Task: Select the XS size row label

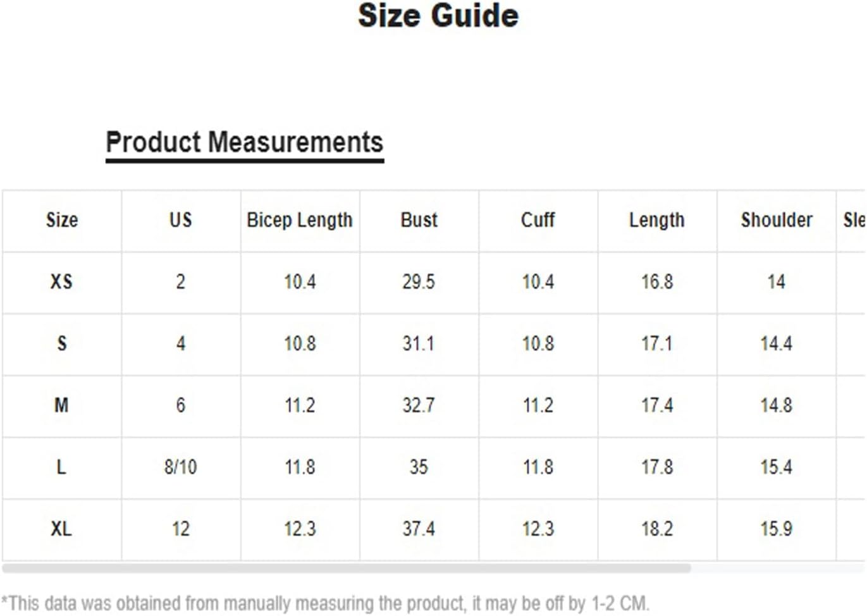Action: 61,281
